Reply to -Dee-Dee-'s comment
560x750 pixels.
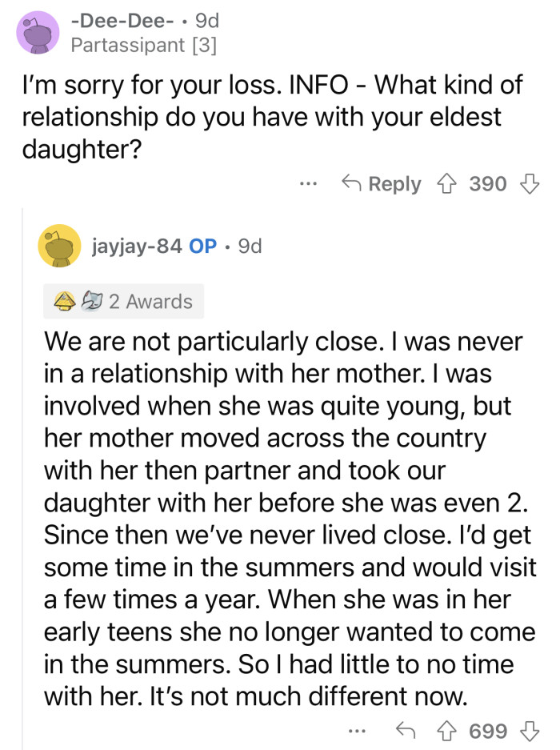[395, 184]
